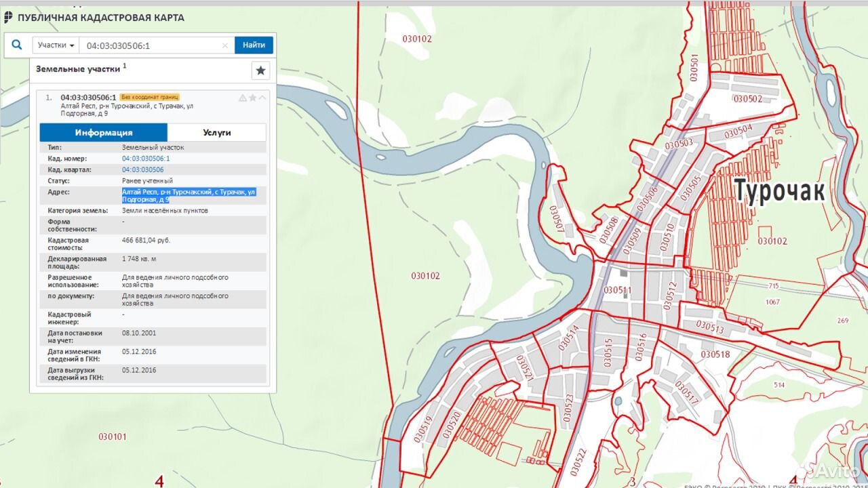Click the result title 04:03:030506:1
The height and width of the screenshot is (488, 868).
[x=88, y=98]
